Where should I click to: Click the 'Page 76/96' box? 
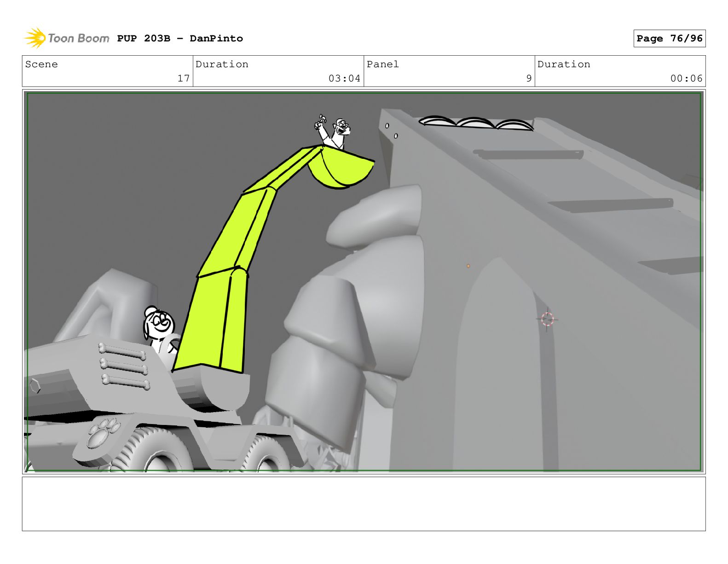(x=669, y=39)
